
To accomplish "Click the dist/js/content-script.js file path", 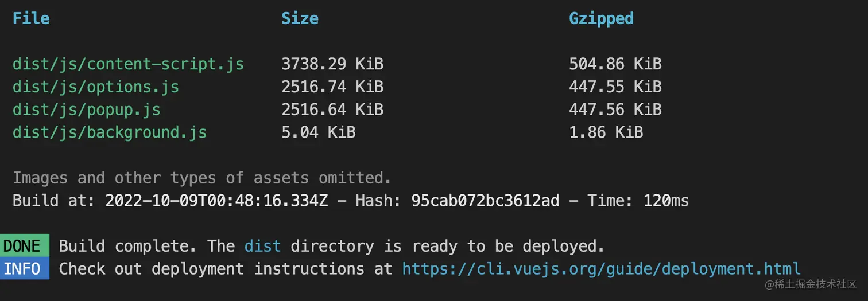I will (128, 64).
